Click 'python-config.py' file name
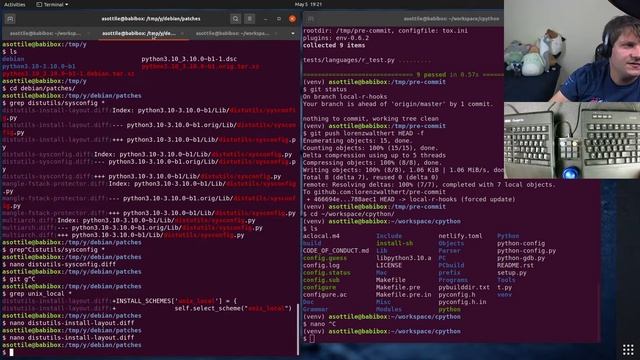640x360 pixels. click(x=526, y=251)
